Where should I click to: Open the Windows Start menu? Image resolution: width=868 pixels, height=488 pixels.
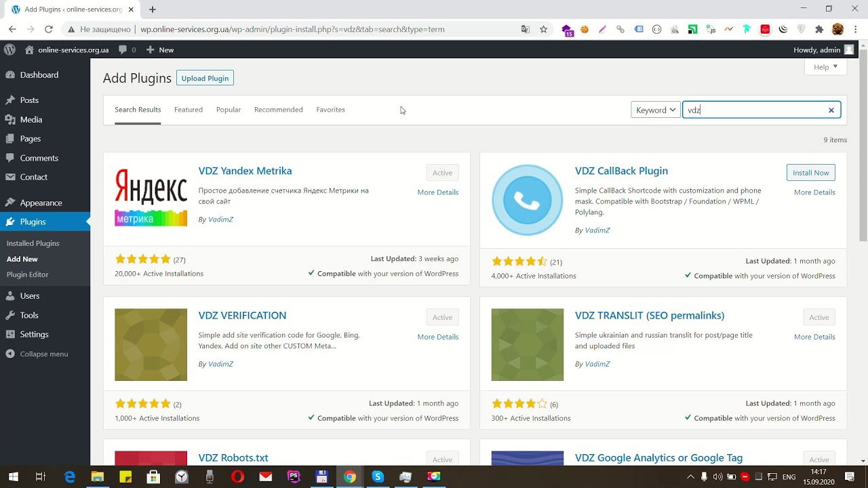[14, 476]
